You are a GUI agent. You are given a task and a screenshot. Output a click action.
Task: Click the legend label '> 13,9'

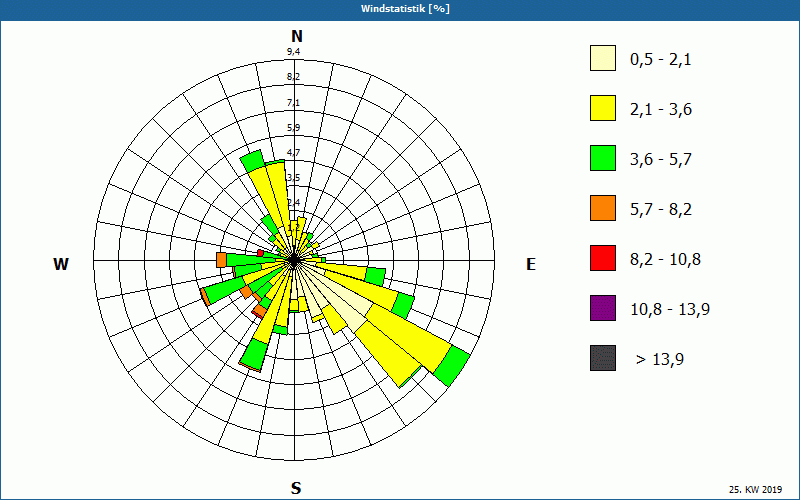pos(660,360)
